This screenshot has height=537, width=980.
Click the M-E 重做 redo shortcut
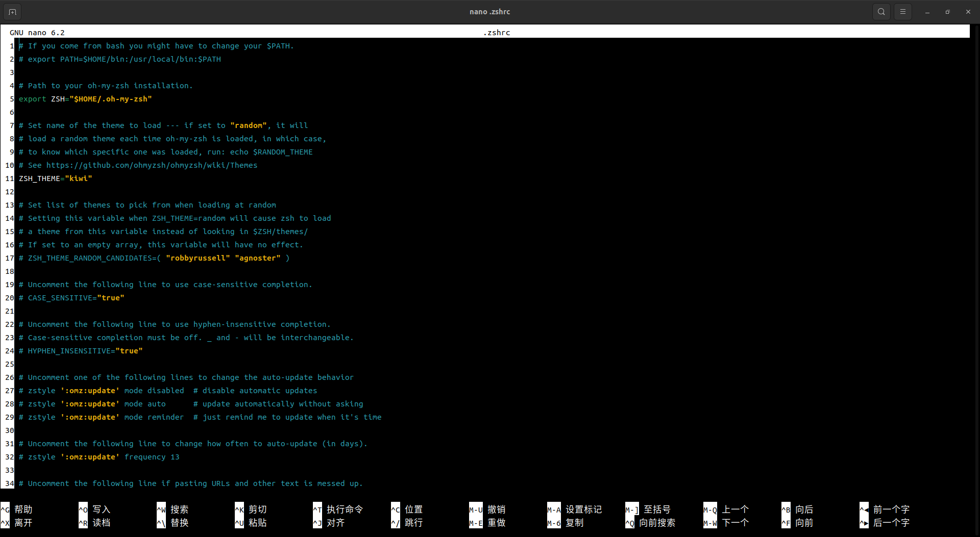tap(487, 523)
